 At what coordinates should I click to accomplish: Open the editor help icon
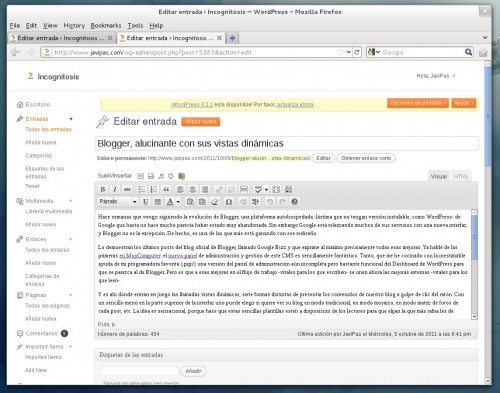pyautogui.click(x=294, y=201)
